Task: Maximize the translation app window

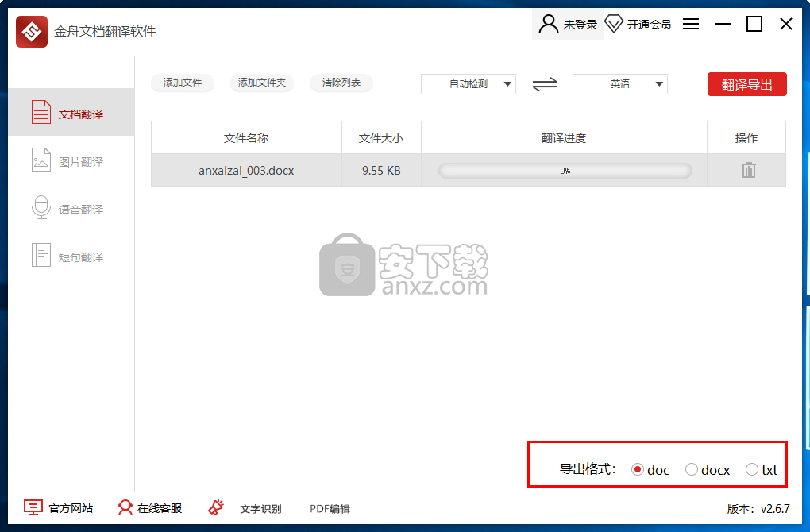Action: pos(754,24)
